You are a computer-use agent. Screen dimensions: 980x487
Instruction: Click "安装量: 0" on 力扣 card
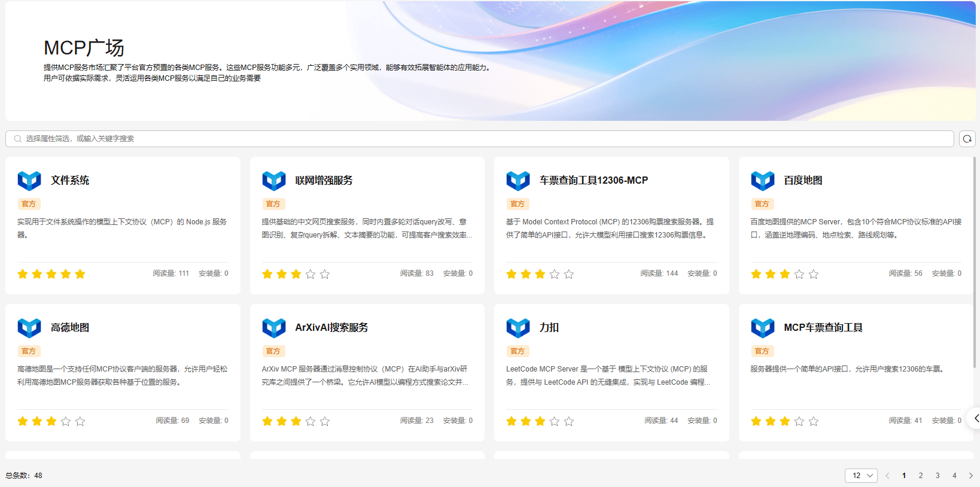tap(702, 421)
